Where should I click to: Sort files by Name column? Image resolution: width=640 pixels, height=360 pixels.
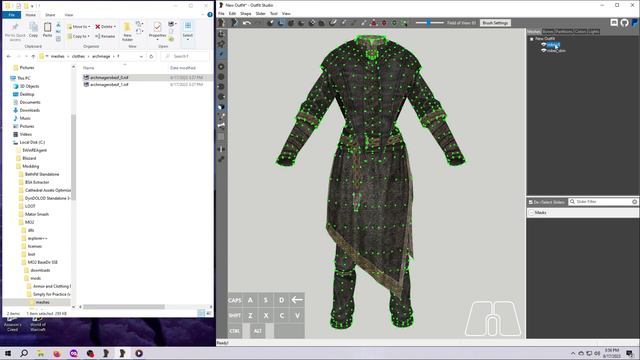point(89,68)
